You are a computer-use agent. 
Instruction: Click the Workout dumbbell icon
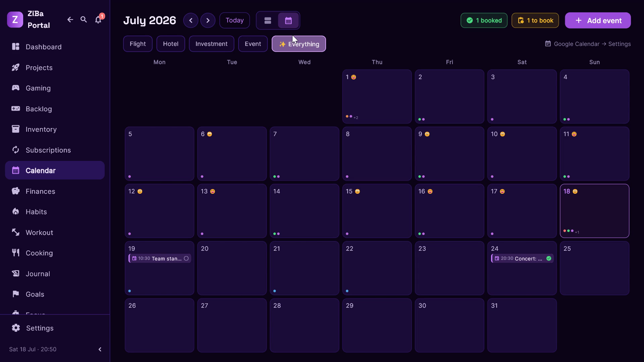click(16, 232)
